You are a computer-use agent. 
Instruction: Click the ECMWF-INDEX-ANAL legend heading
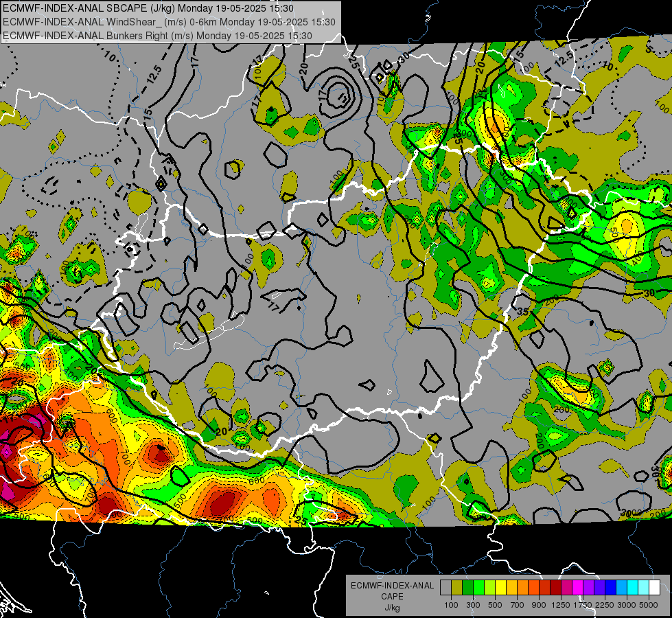click(x=392, y=586)
